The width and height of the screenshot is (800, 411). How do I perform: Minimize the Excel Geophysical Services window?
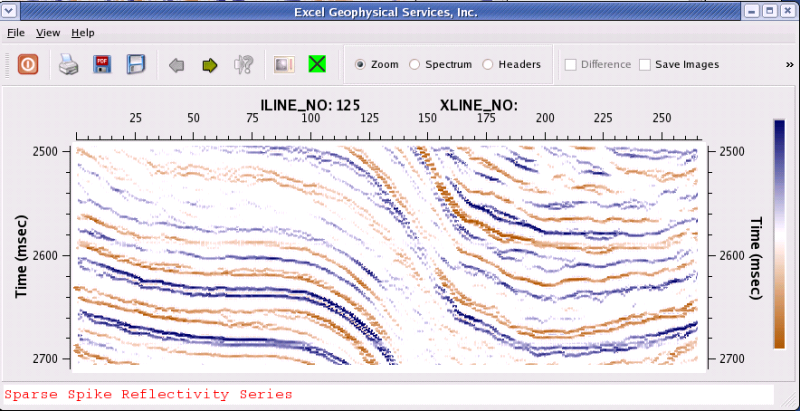752,11
